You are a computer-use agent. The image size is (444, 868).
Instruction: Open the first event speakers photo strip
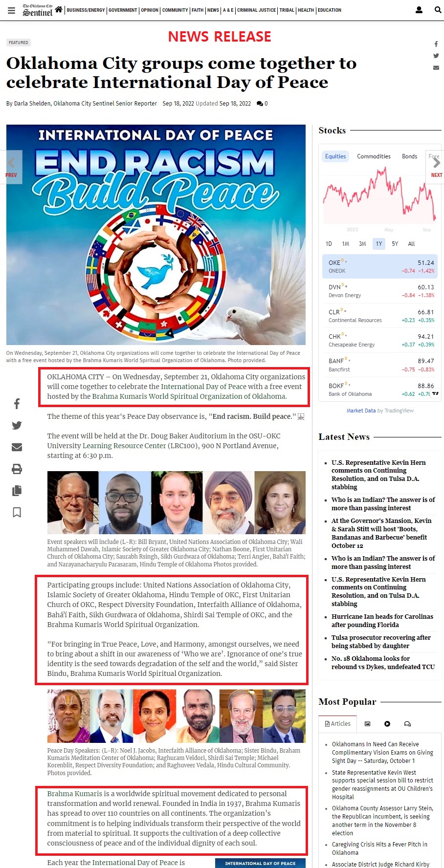(177, 502)
